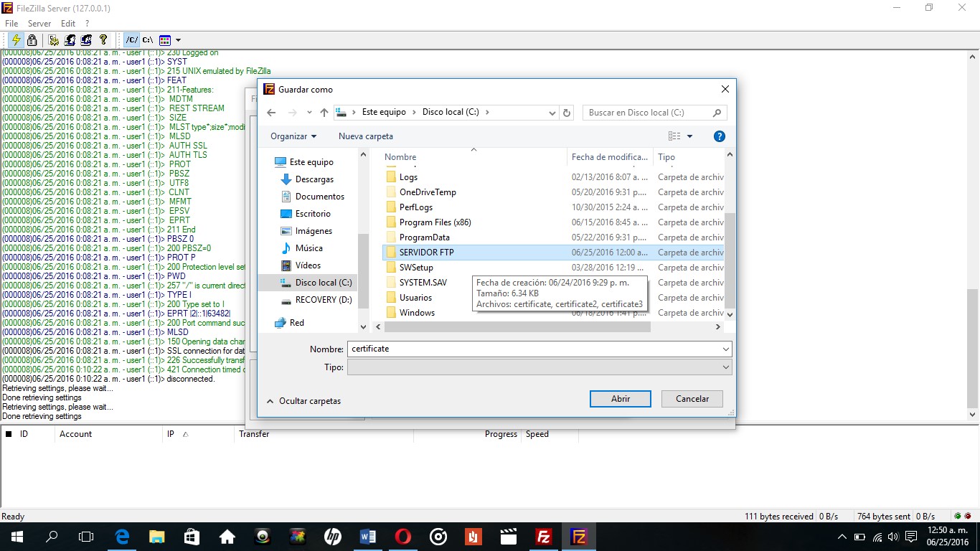Open the Users dialog icon
The height and width of the screenshot is (551, 980).
(69, 40)
